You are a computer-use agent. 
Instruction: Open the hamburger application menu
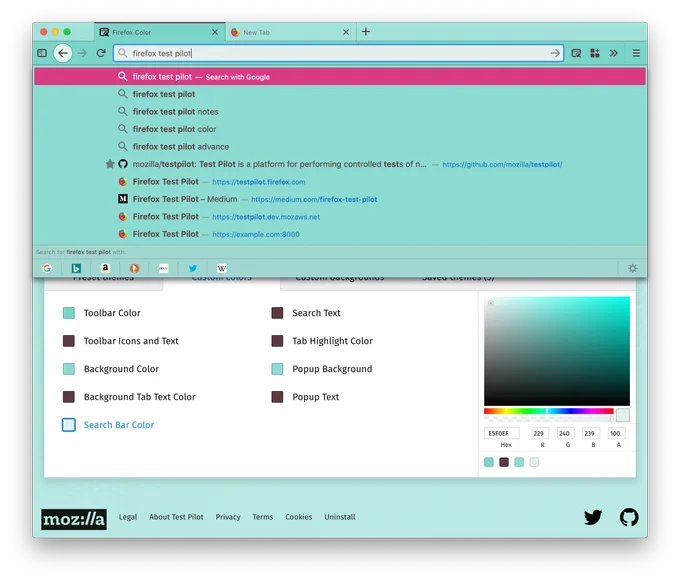tap(636, 53)
